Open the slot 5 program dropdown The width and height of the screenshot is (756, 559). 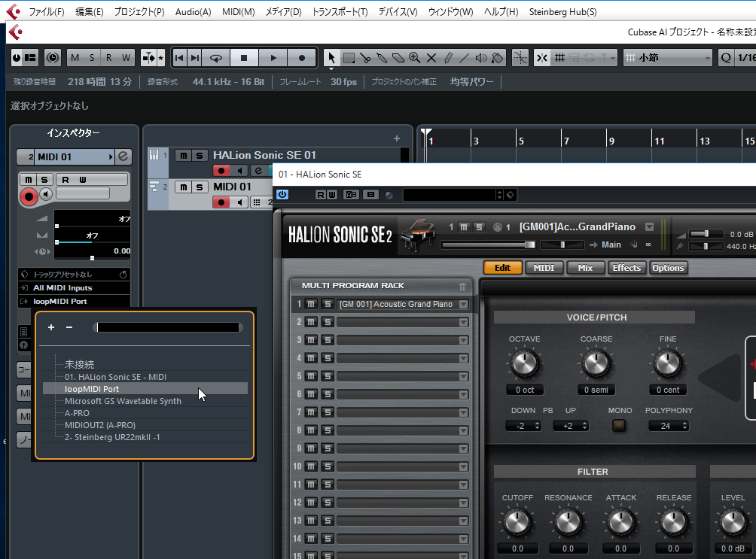(x=463, y=376)
